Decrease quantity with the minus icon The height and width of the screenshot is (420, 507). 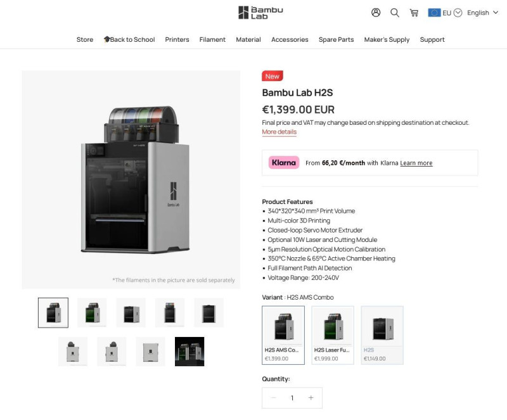(273, 398)
